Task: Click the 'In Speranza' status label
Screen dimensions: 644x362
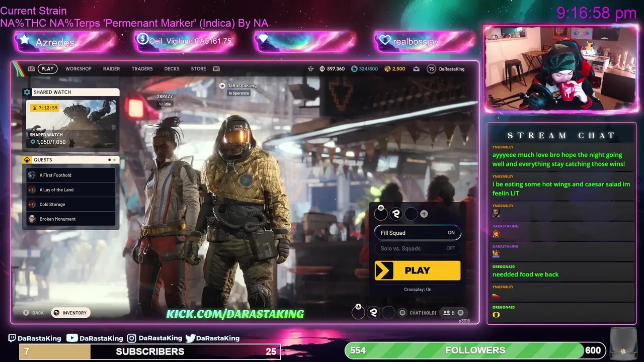Action: 239,94
